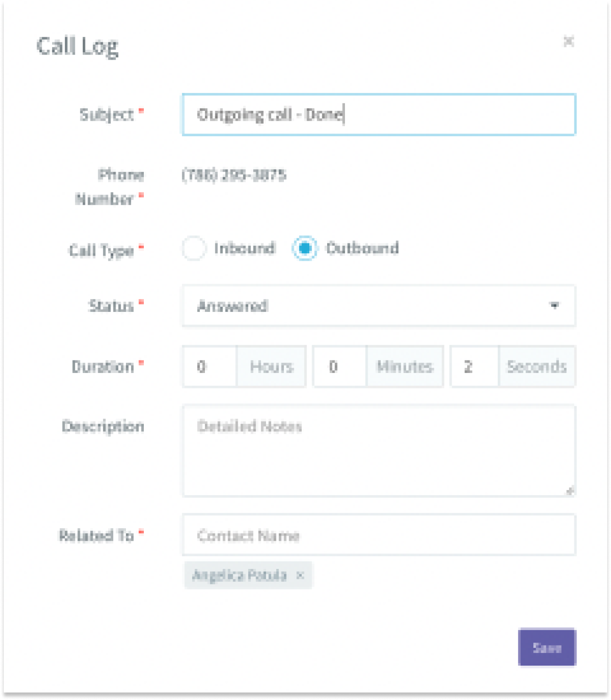
Task: Click the Seconds unit label
Action: (x=537, y=366)
